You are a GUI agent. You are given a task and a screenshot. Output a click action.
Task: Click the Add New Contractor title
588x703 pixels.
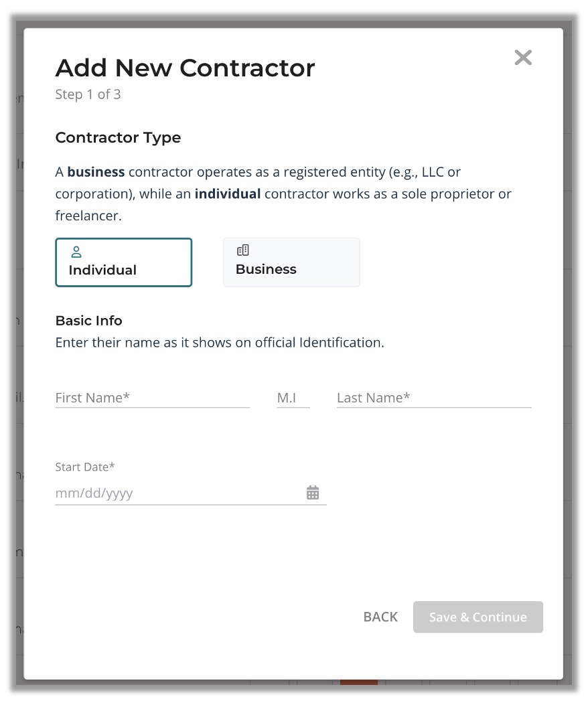[x=186, y=68]
